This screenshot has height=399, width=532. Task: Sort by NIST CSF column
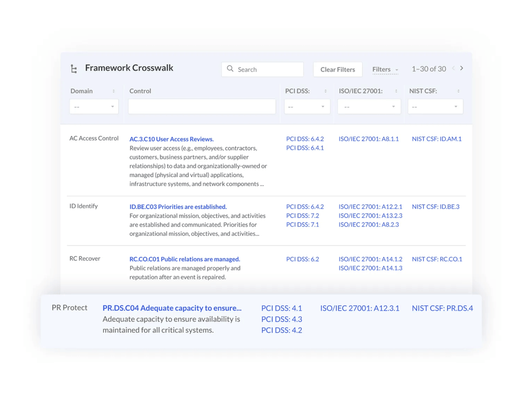tap(458, 91)
